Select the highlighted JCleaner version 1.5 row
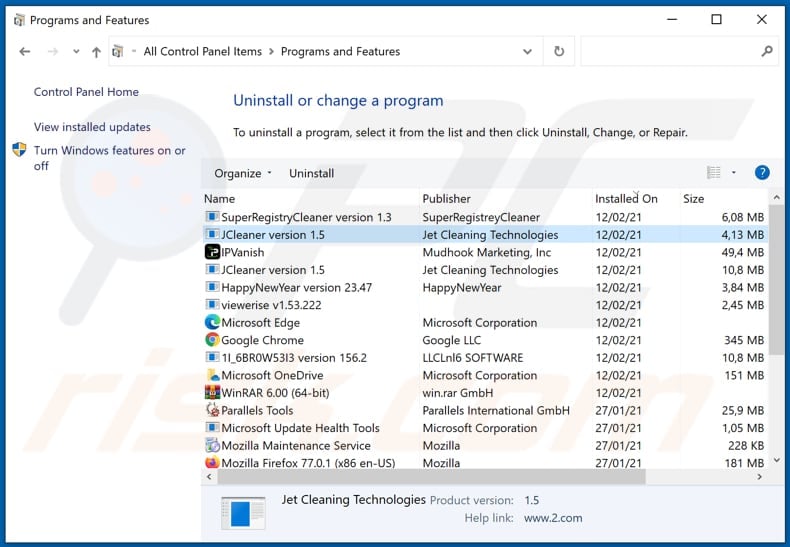The width and height of the screenshot is (790, 547). [486, 235]
